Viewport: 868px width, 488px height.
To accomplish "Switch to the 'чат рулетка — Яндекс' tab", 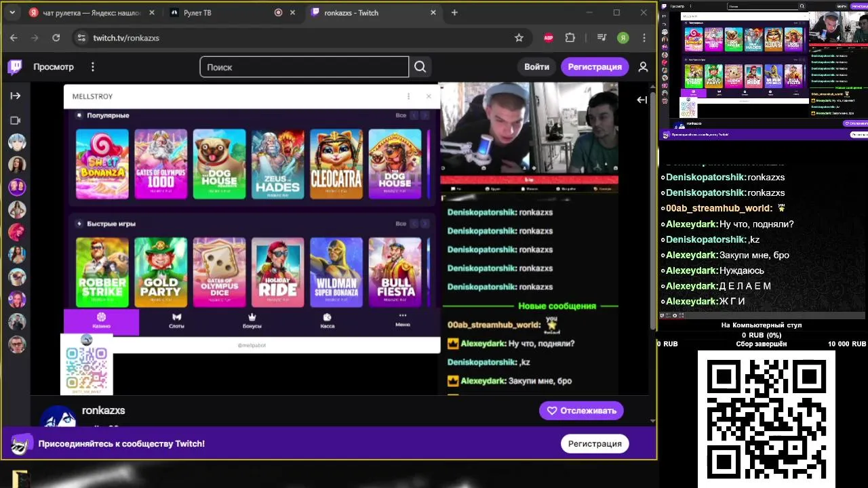I will (x=92, y=12).
